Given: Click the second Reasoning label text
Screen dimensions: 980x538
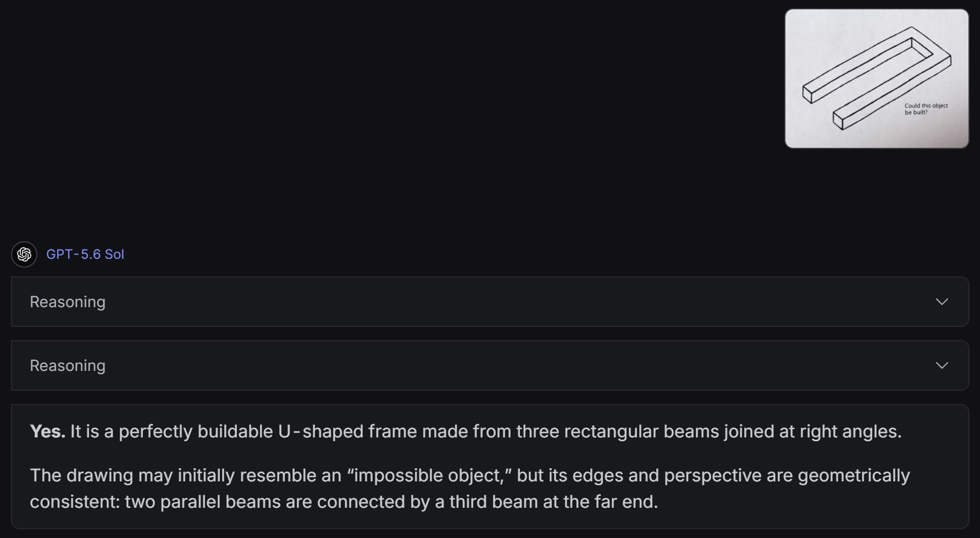Looking at the screenshot, I should [x=68, y=365].
